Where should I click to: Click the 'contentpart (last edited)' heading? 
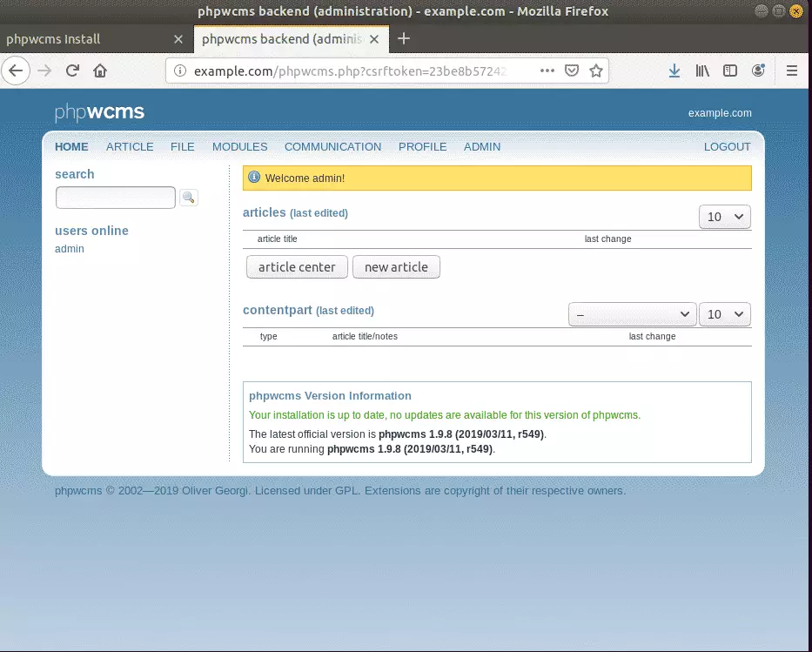tap(308, 310)
